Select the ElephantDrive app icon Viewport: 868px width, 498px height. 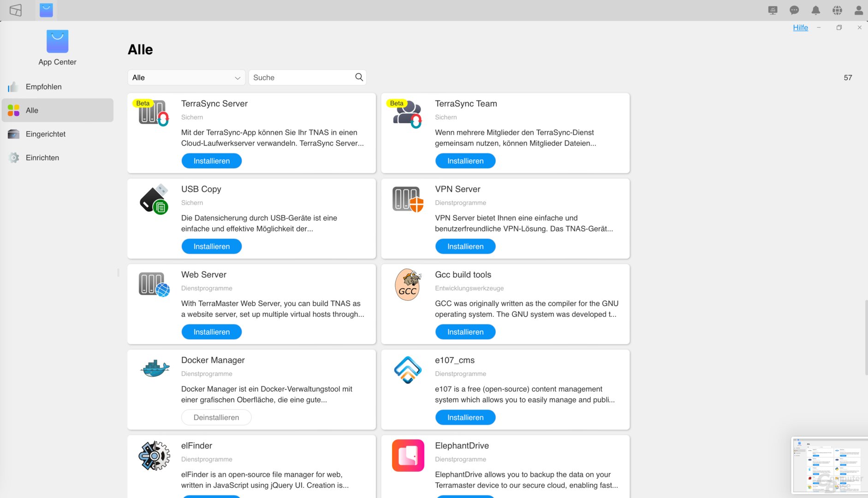click(x=408, y=455)
